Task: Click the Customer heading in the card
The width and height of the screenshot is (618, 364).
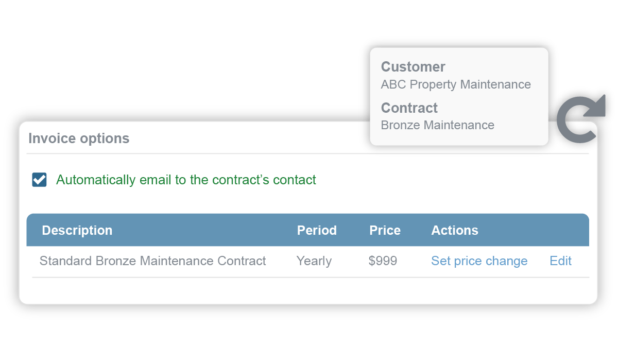Action: [x=413, y=67]
